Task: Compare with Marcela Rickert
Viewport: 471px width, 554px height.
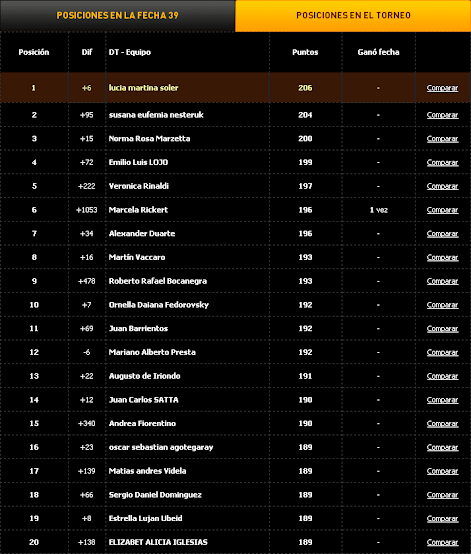Action: (x=442, y=210)
